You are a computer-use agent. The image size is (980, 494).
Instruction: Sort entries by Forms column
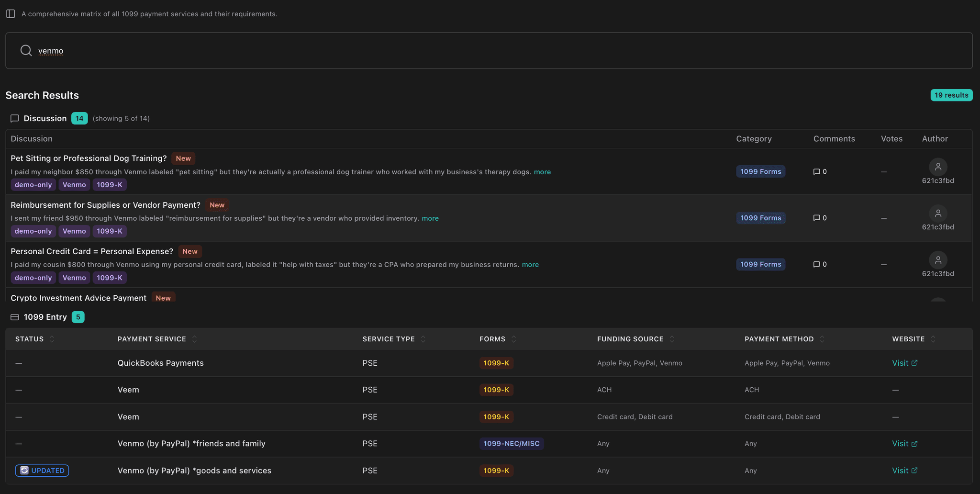click(x=513, y=339)
